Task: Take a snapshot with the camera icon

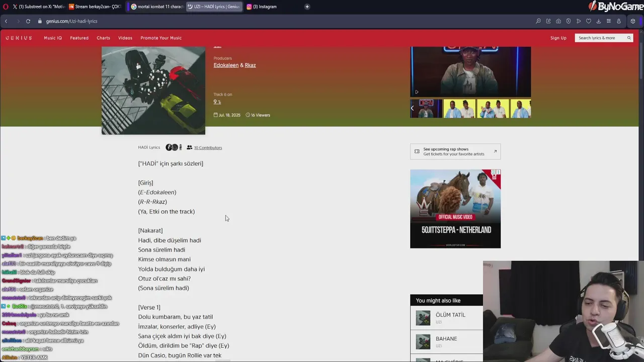Action: [x=558, y=21]
